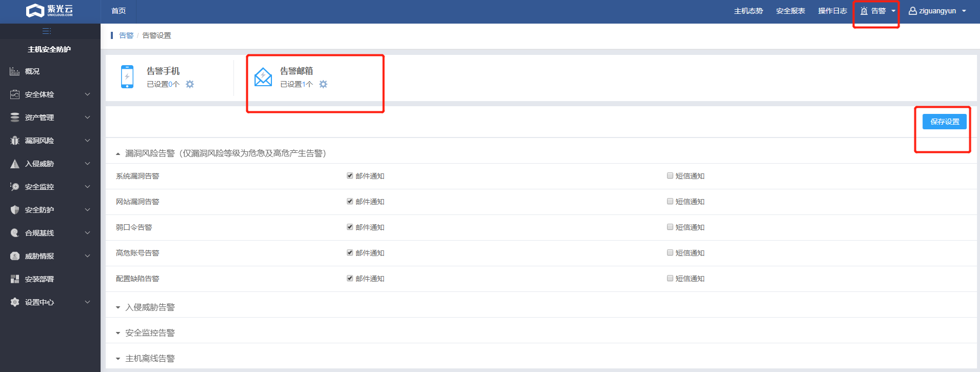Click the 告警 breadcrumb link
Image resolution: width=980 pixels, height=372 pixels.
coord(126,35)
